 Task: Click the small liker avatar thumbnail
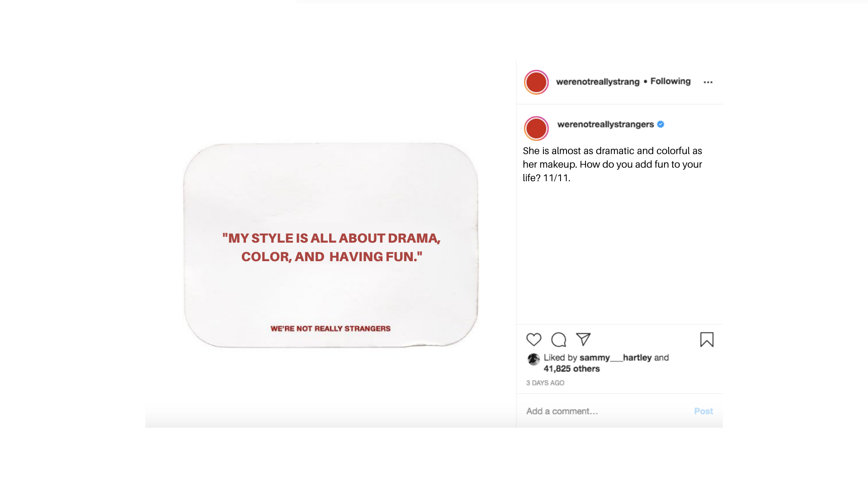coord(533,359)
